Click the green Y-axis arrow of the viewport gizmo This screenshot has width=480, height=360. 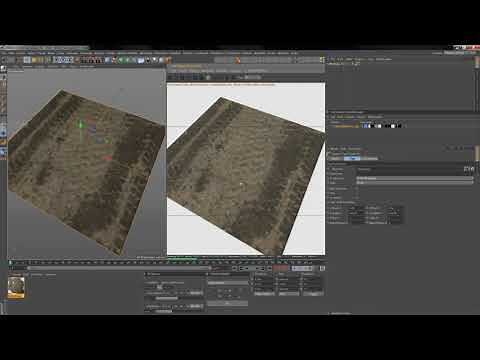point(80,125)
